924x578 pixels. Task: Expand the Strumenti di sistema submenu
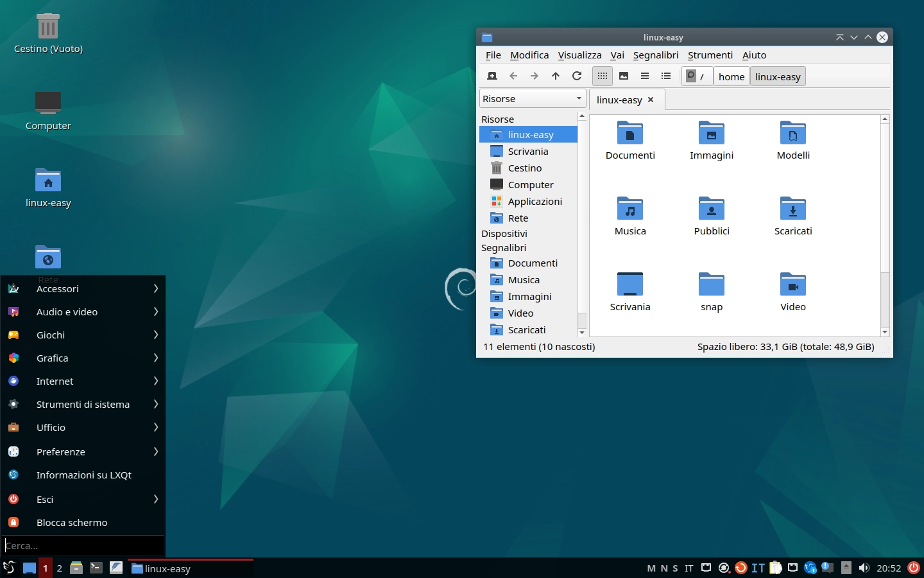point(82,404)
